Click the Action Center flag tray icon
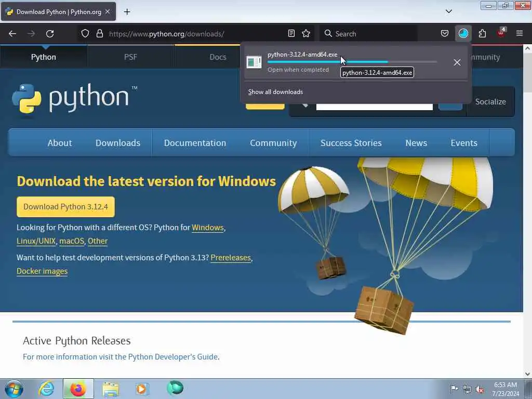This screenshot has width=532, height=399. click(x=454, y=389)
